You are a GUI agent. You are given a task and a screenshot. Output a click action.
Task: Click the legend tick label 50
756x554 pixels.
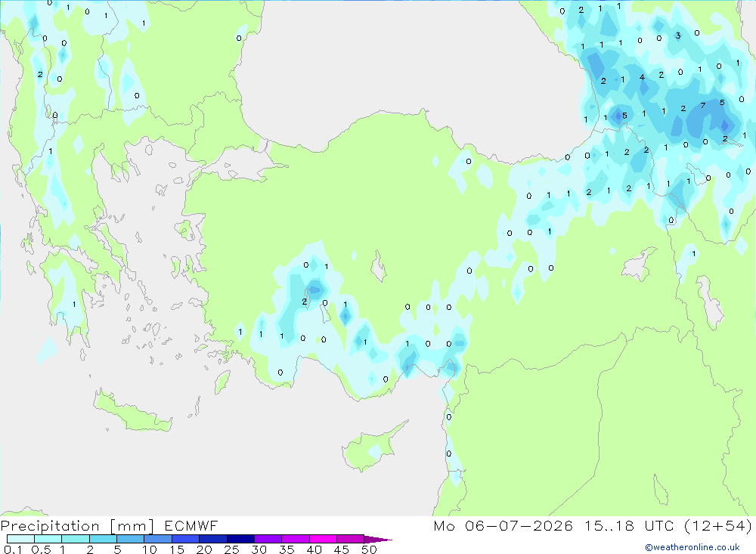coord(369,549)
